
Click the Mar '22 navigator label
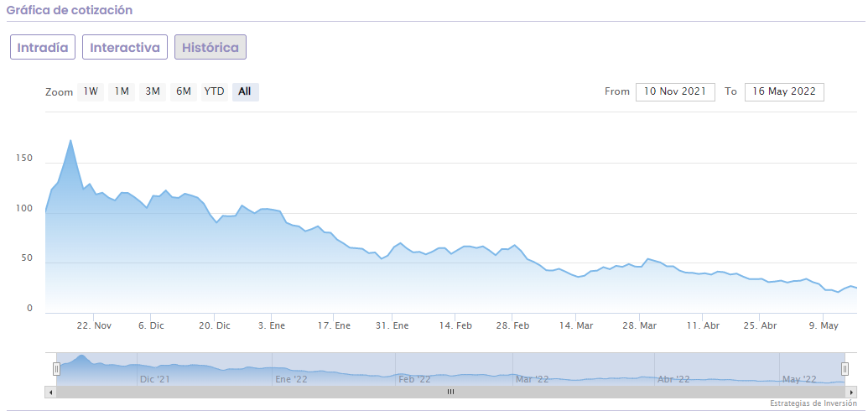pyautogui.click(x=532, y=379)
